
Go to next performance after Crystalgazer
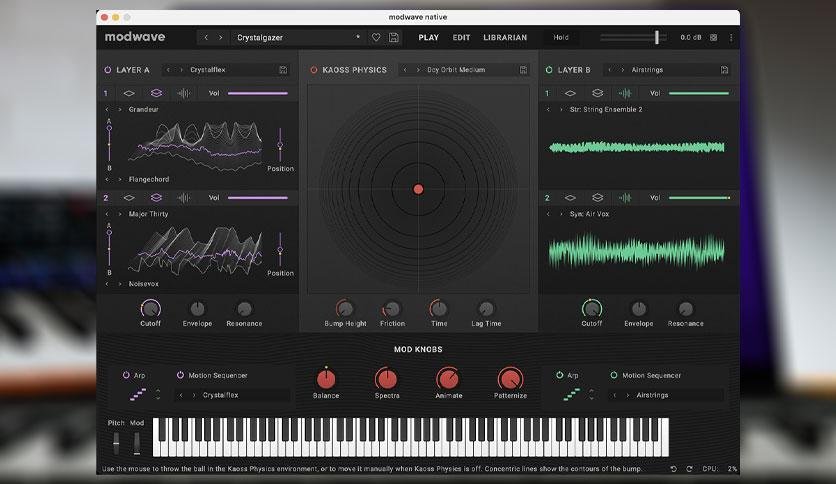220,37
